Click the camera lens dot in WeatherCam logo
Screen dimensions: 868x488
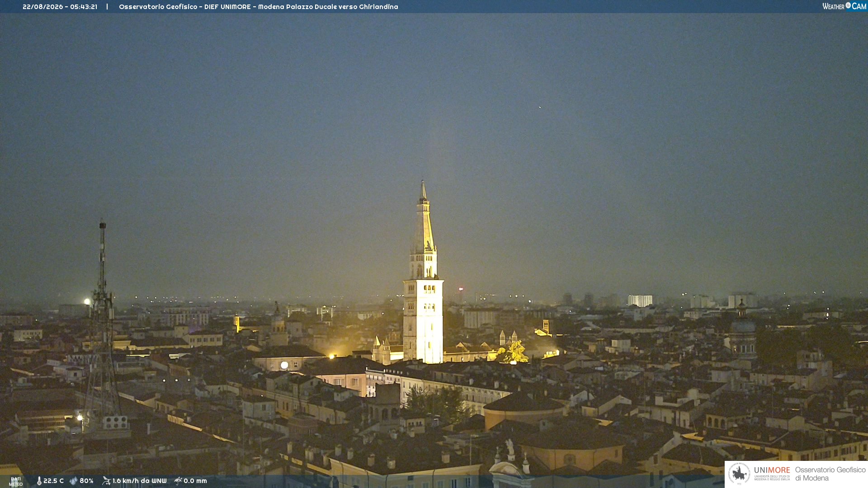[848, 5]
